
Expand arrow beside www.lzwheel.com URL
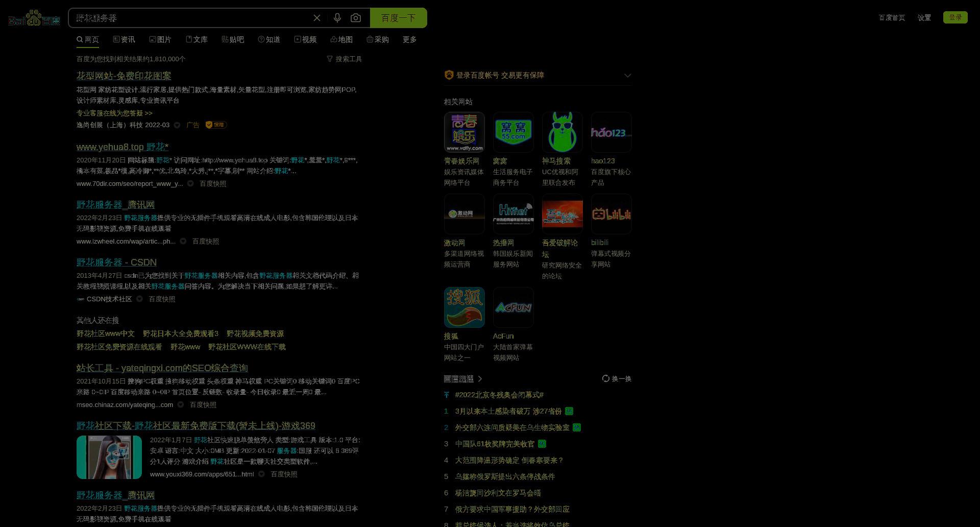pyautogui.click(x=183, y=241)
